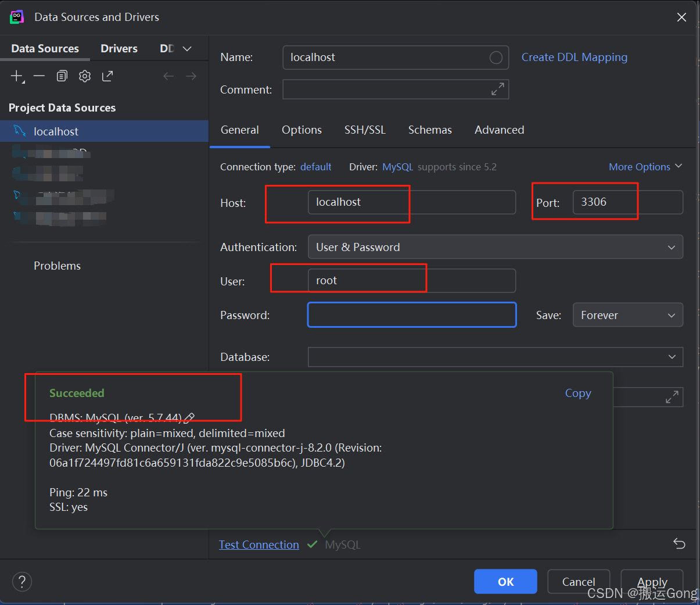
Task: Switch to the Data Sources tab
Action: 45,49
